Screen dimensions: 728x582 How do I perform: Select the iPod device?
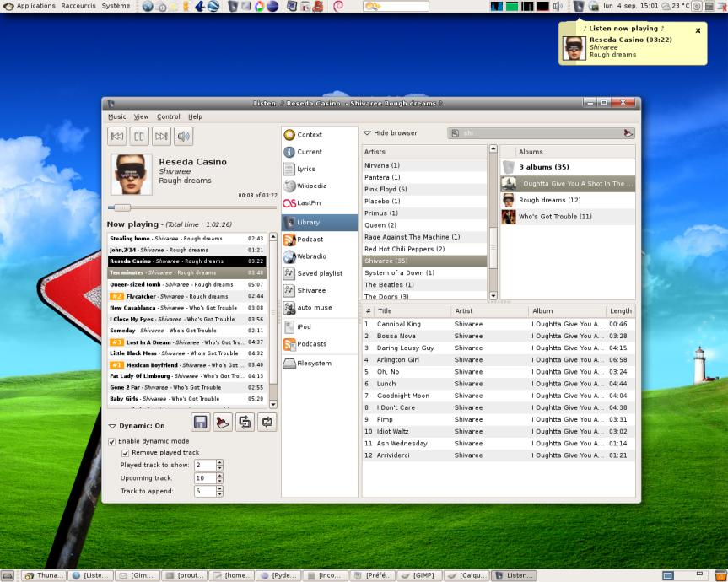[x=320, y=326]
